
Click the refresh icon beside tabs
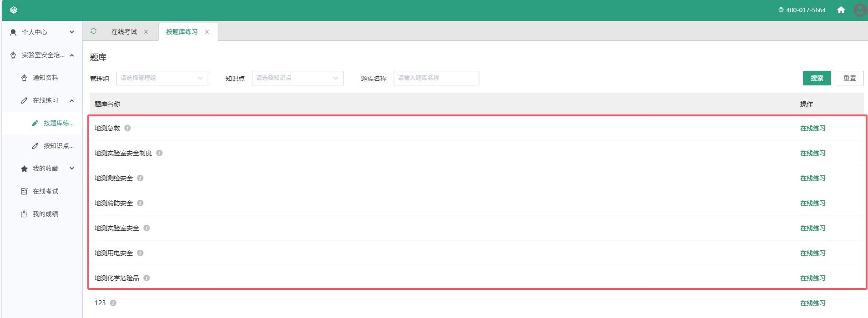coord(93,31)
